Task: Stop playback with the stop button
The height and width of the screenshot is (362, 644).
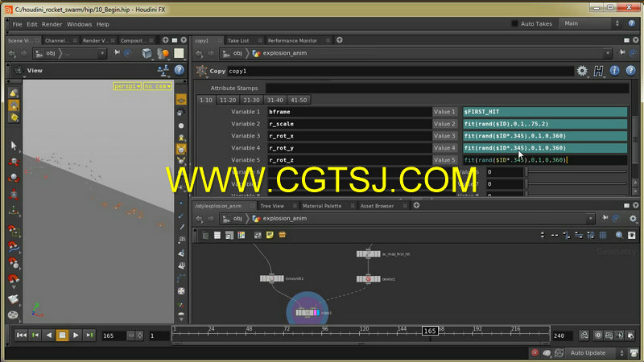Action: click(62, 335)
